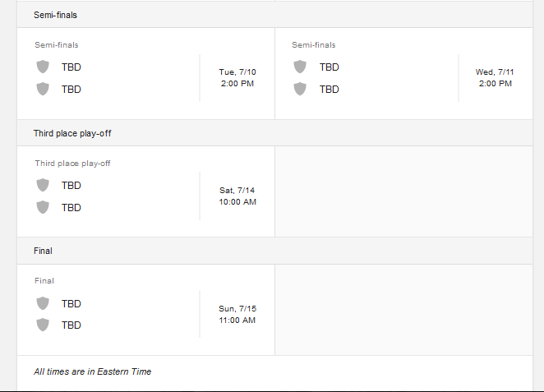
Task: Click top team shield in Tuesday semi-final
Action: (x=43, y=67)
